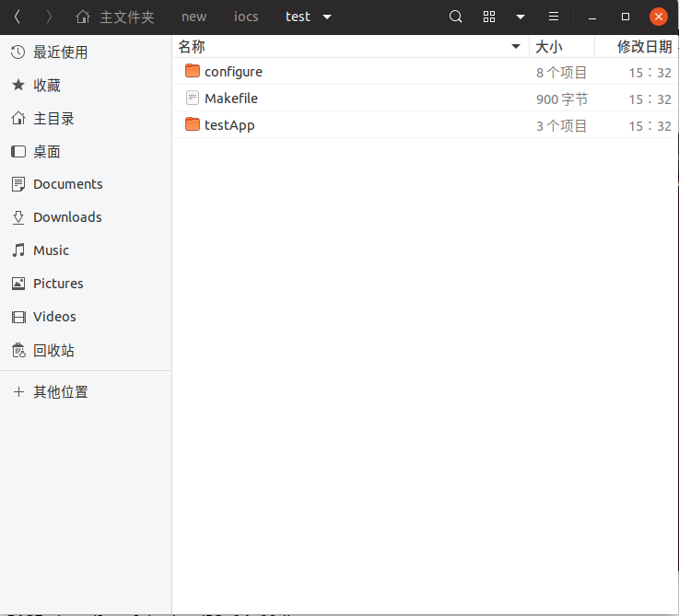Image resolution: width=679 pixels, height=616 pixels.
Task: Click the testApp folder icon
Action: point(193,125)
